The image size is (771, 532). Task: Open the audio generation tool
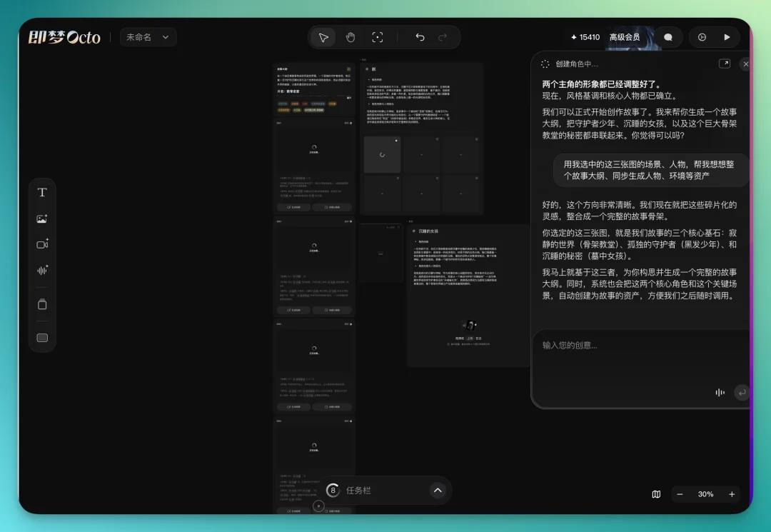pos(42,270)
